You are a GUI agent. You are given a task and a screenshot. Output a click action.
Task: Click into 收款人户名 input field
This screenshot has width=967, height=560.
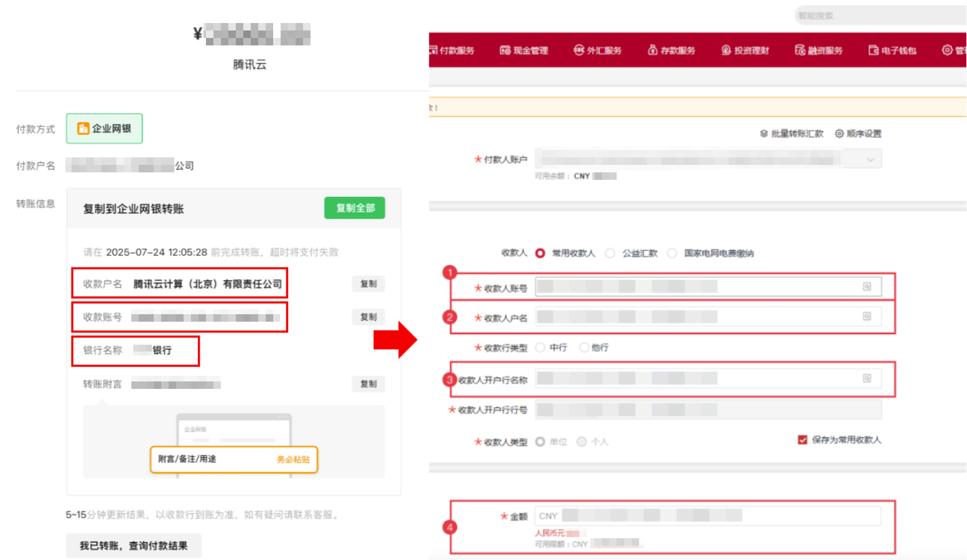tap(708, 317)
